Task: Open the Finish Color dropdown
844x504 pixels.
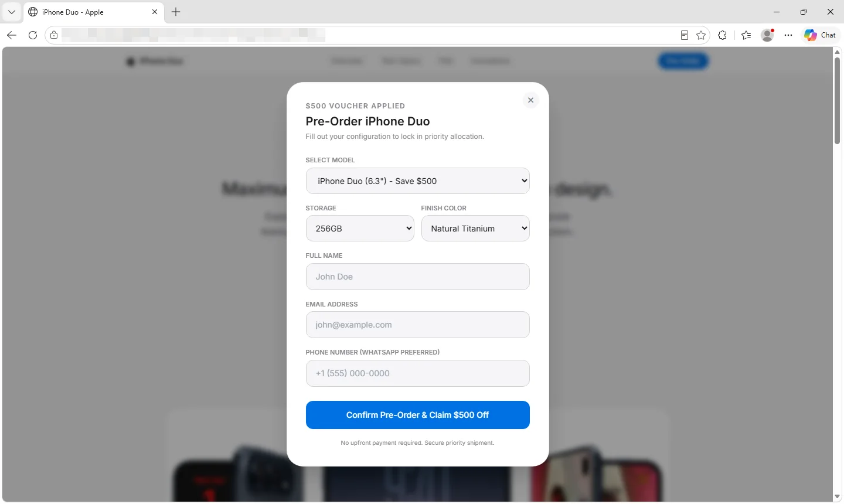Action: [x=475, y=229]
